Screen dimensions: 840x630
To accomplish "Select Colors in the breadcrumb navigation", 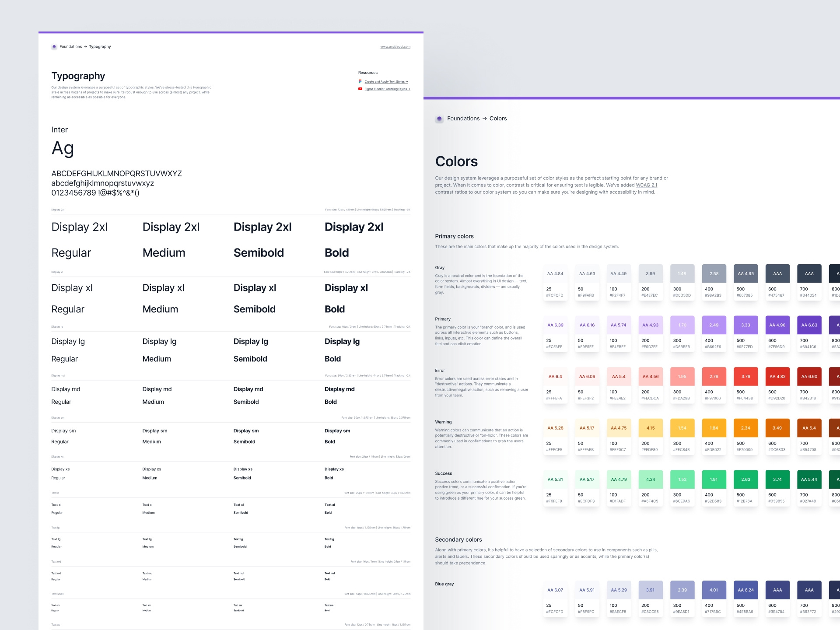I will click(498, 119).
